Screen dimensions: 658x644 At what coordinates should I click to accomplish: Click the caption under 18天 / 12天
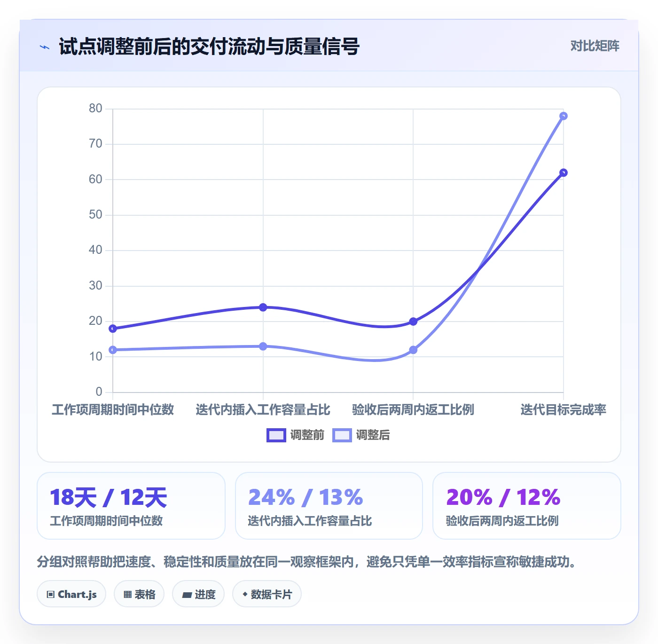pos(106,521)
